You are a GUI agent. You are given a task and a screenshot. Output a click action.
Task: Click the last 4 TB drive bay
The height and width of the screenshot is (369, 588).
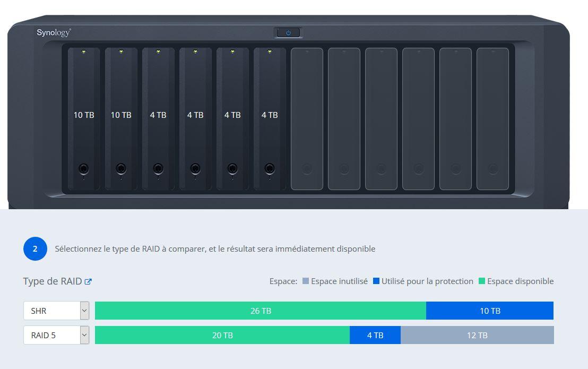[x=270, y=118]
